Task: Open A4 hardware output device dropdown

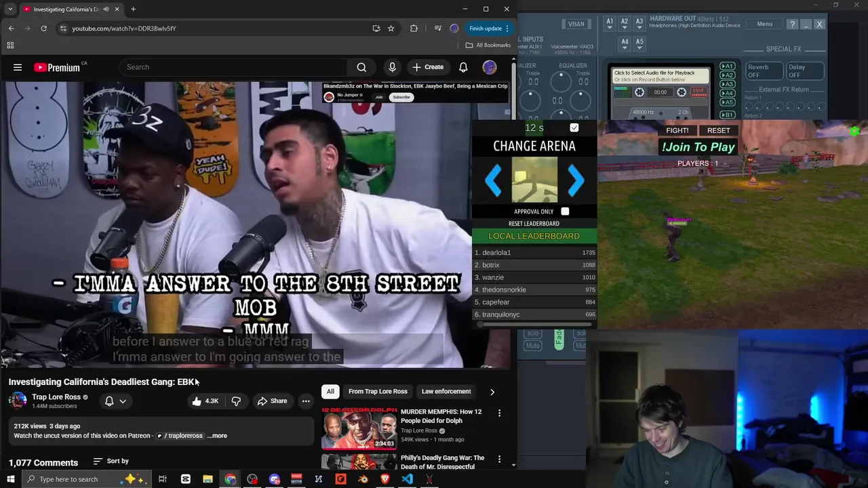Action: (x=625, y=44)
